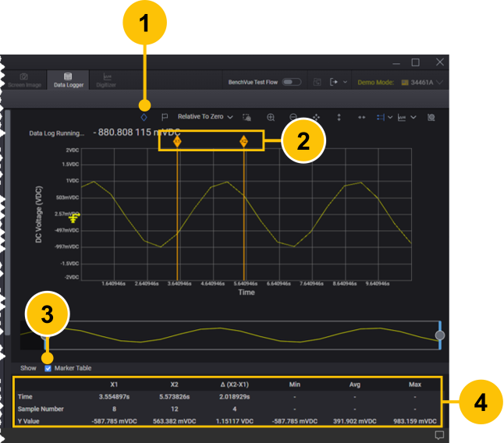Click the Demo Mode label
This screenshot has width=504, height=443.
coord(375,83)
